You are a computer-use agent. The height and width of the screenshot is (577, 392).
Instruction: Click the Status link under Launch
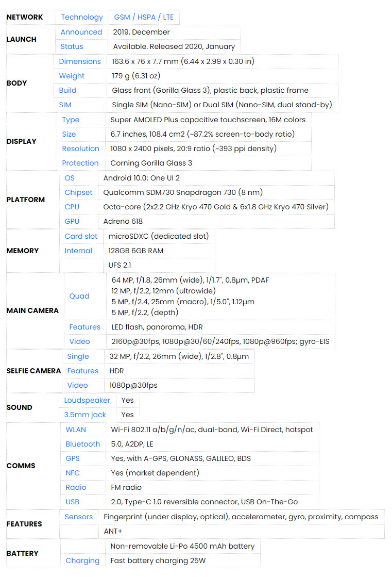click(72, 46)
